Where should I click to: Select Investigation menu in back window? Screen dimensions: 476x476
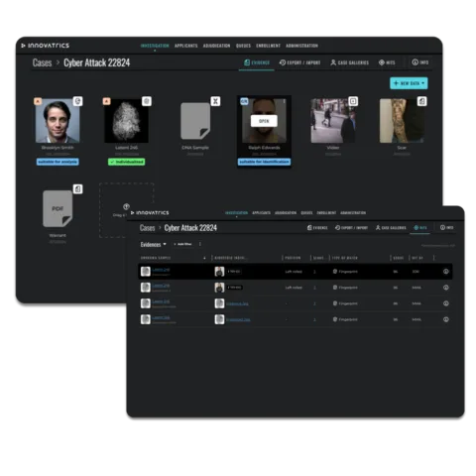coord(155,46)
